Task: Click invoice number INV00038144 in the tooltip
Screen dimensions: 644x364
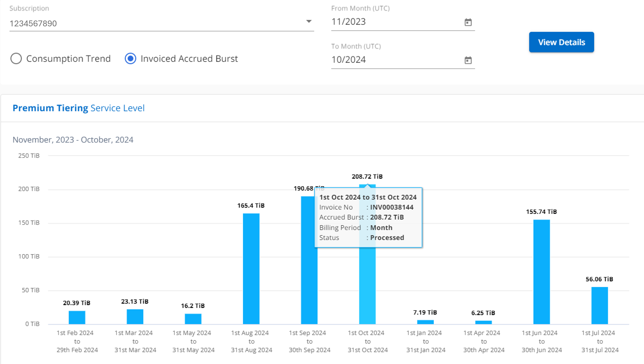Action: pos(391,207)
